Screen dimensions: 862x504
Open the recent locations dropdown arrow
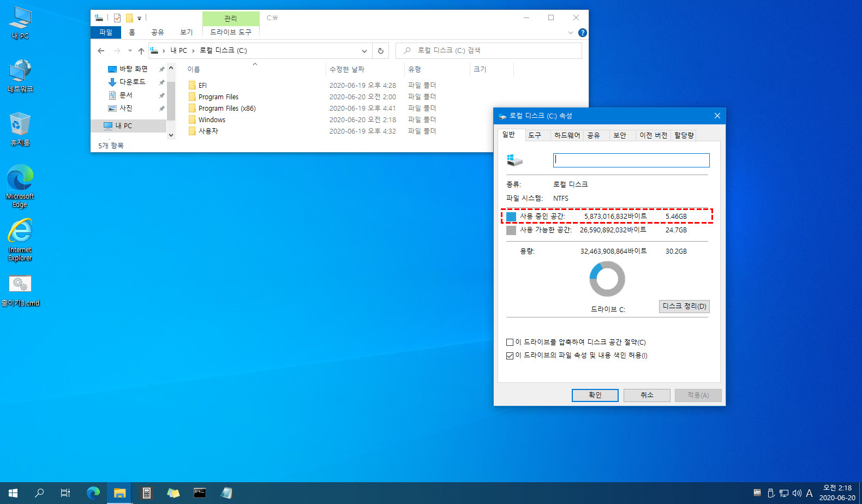pyautogui.click(x=130, y=51)
